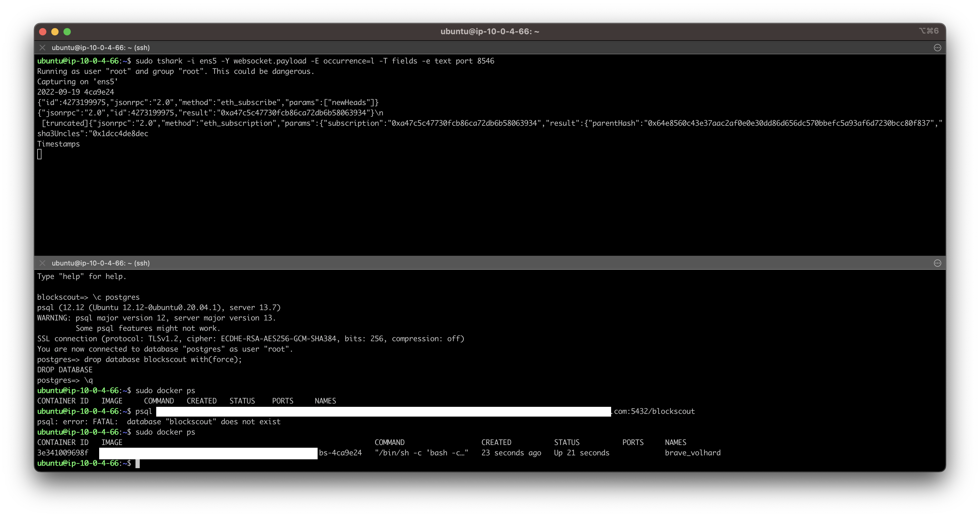Open the bottom pane options menu icon

pyautogui.click(x=937, y=263)
